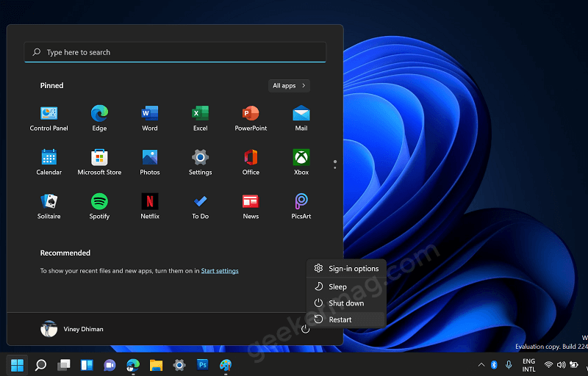588x376 pixels.
Task: Open Viney Dhiman user account menu
Action: [x=72, y=329]
